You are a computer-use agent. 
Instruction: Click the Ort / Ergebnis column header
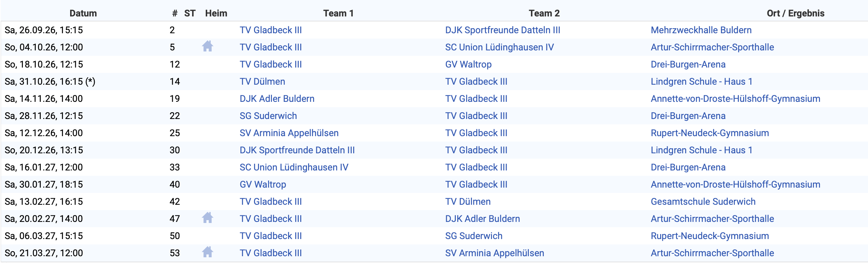[795, 13]
